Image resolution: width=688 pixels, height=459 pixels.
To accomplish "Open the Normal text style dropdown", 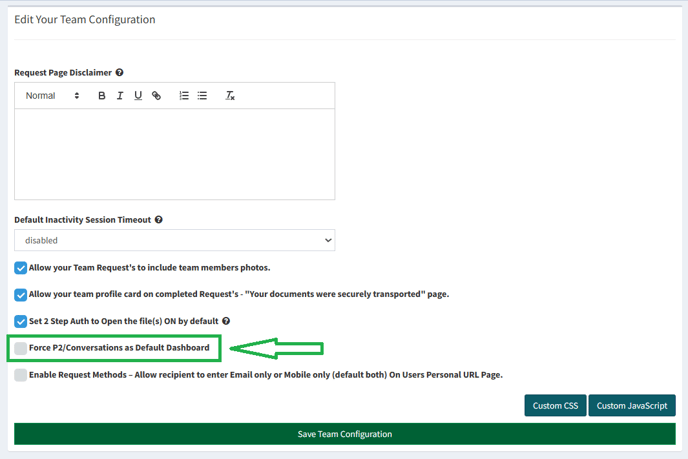I will click(52, 96).
